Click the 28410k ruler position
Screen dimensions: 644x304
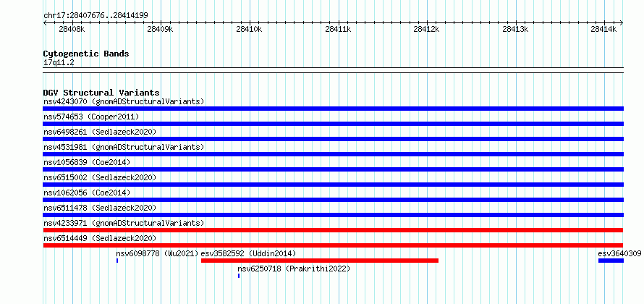(249, 29)
